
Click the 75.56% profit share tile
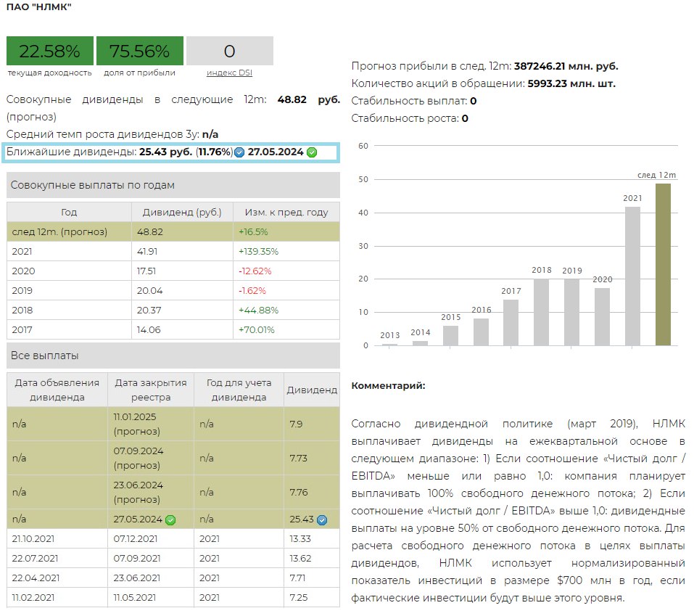[x=139, y=52]
